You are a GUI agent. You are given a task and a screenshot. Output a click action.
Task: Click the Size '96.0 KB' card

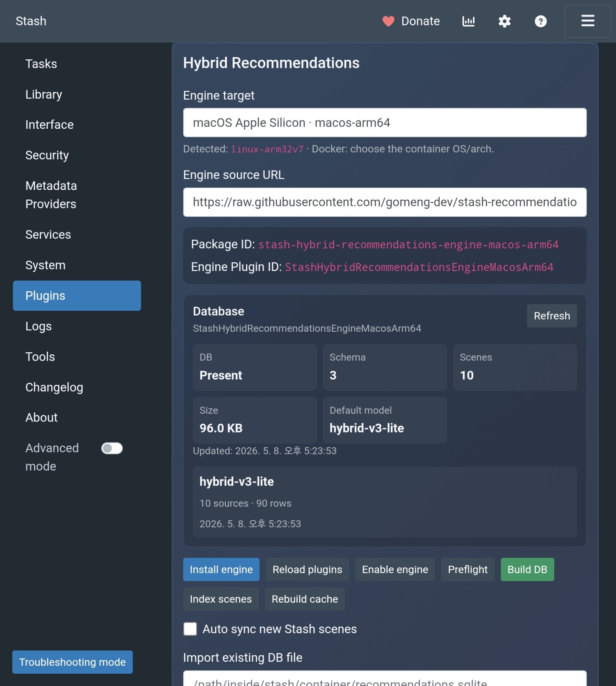255,420
